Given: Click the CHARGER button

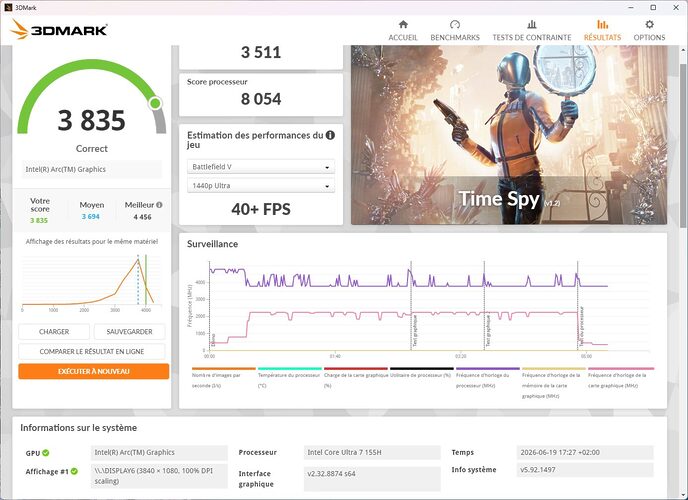Looking at the screenshot, I should click(x=54, y=332).
